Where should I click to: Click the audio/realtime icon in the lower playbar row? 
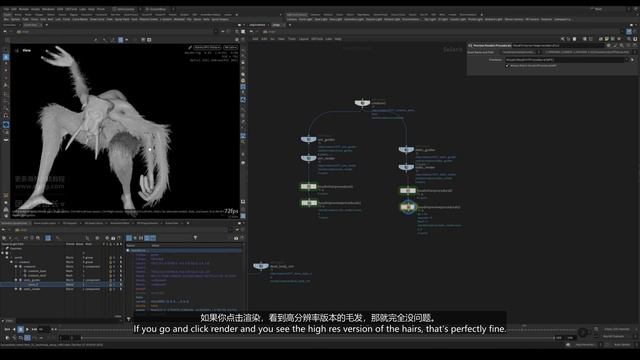click(7, 338)
